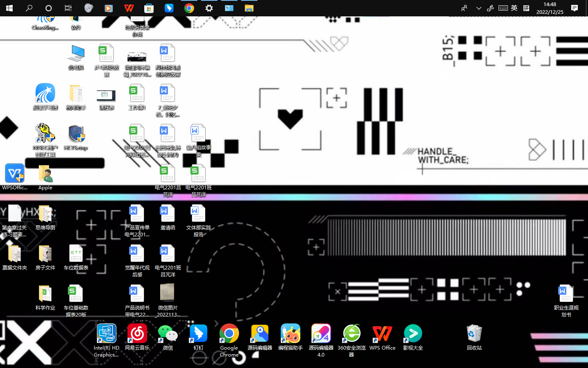
Task: Open the 产品宣传单电气2201 document
Action: tap(137, 221)
